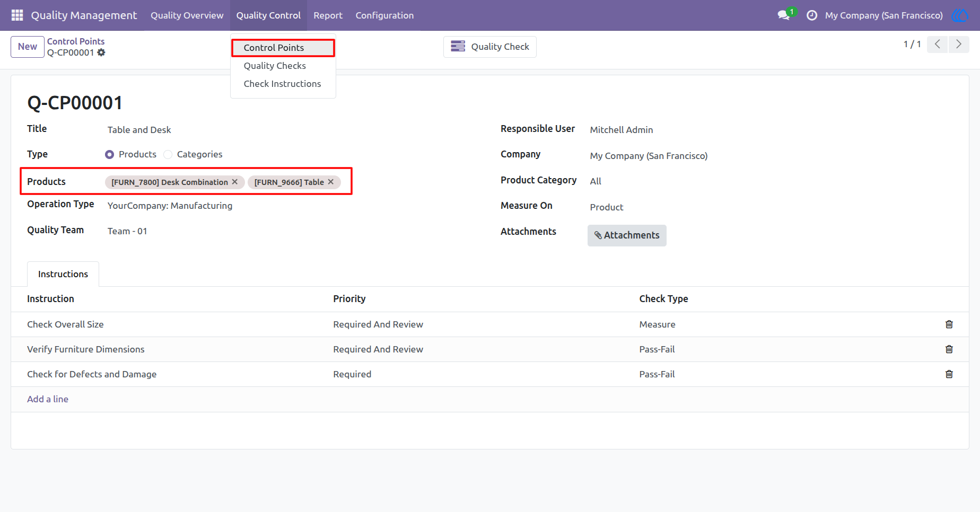The width and height of the screenshot is (980, 512).
Task: Switch to the Instructions tab
Action: coord(63,274)
